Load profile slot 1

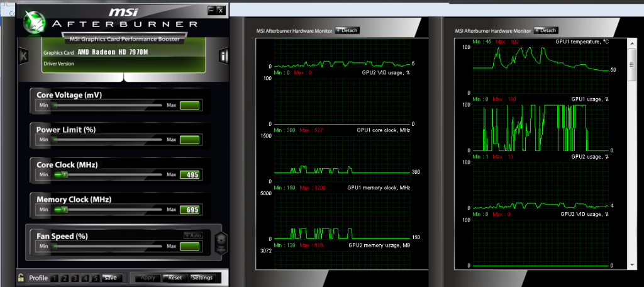coord(55,278)
